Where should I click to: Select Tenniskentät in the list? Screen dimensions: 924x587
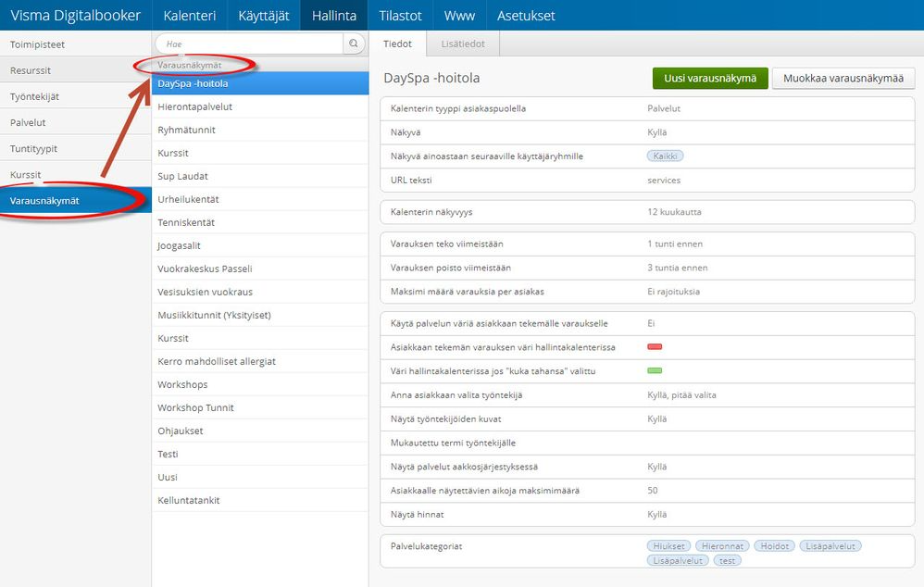point(260,222)
